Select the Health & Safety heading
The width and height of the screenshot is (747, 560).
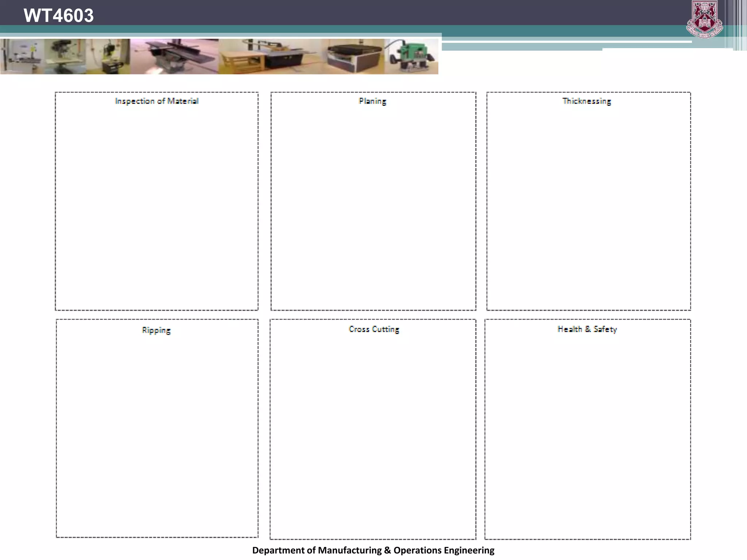coord(587,329)
